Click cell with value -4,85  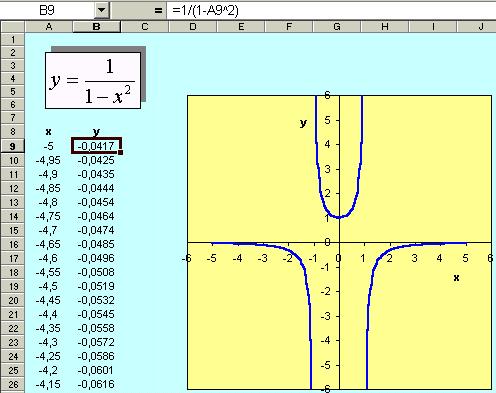(x=49, y=188)
